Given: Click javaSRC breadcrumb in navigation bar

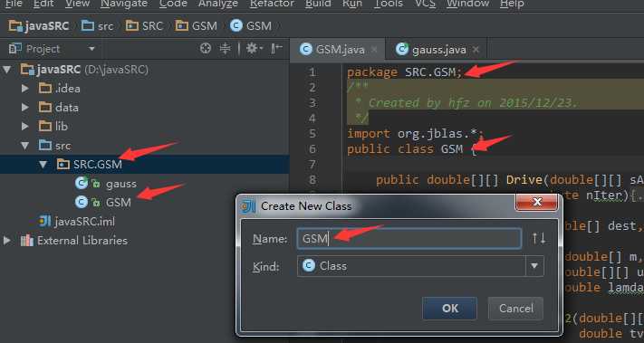Looking at the screenshot, I should 39,26.
